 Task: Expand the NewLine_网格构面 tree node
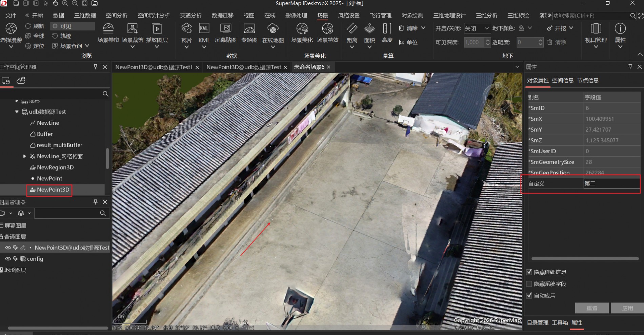24,156
